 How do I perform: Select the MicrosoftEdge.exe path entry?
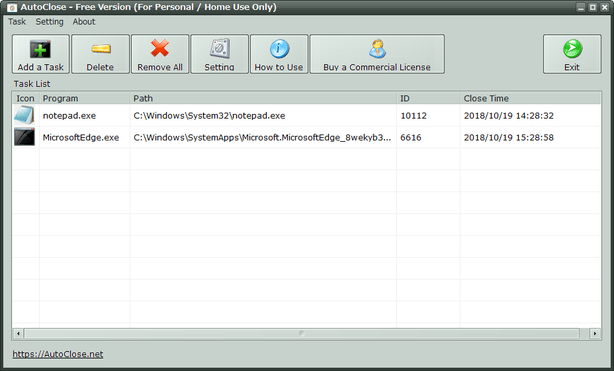[x=262, y=138]
